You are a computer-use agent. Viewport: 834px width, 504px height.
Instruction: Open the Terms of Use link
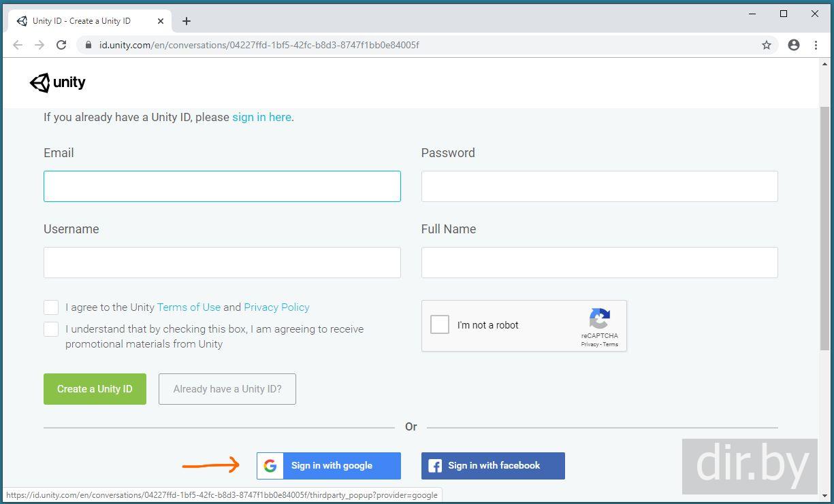[x=189, y=307]
